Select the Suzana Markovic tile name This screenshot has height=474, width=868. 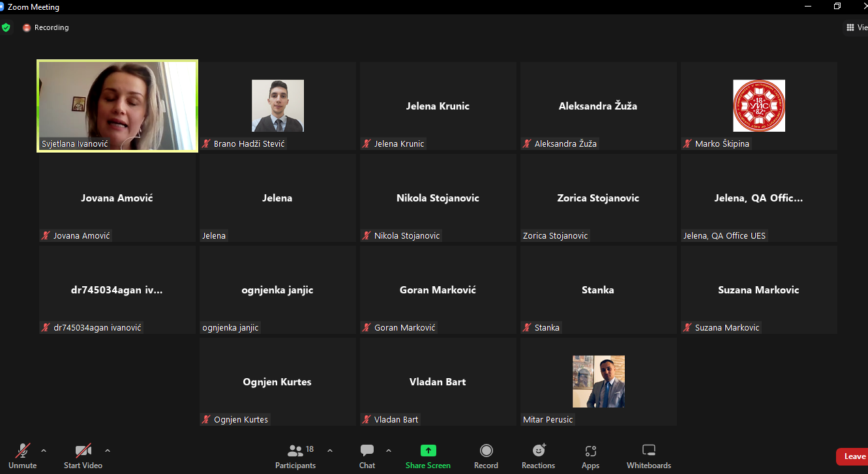tap(758, 289)
